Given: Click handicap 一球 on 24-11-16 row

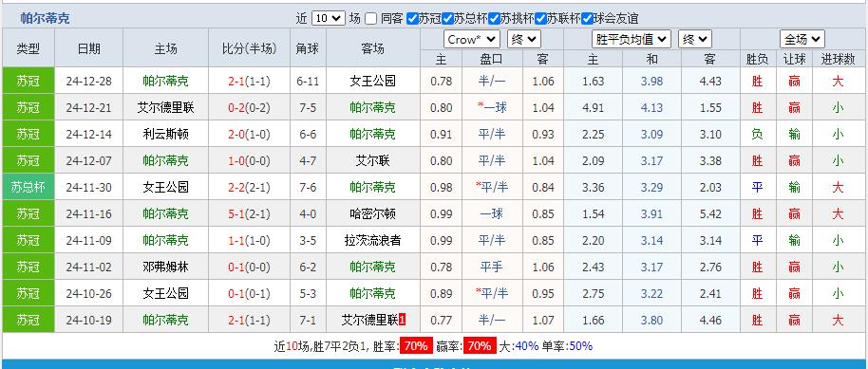Looking at the screenshot, I should click(x=492, y=214).
